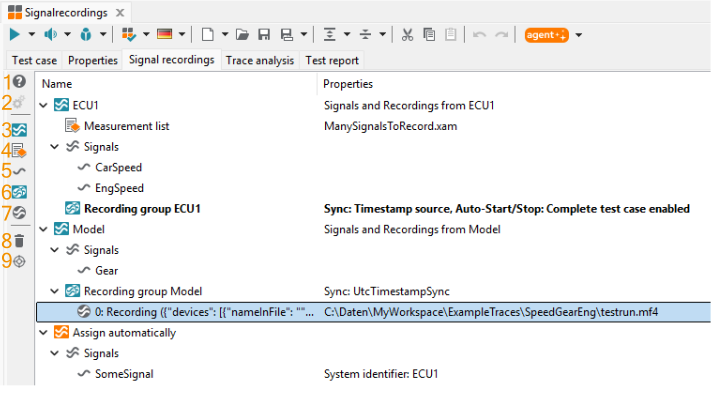This screenshot has height=398, width=712.
Task: Switch to the Test case tab
Action: (x=34, y=60)
